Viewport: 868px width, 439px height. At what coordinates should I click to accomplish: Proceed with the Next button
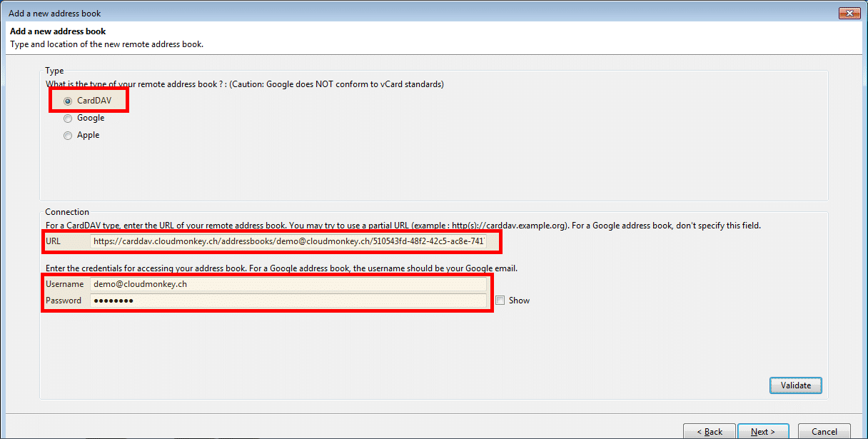[763, 431]
